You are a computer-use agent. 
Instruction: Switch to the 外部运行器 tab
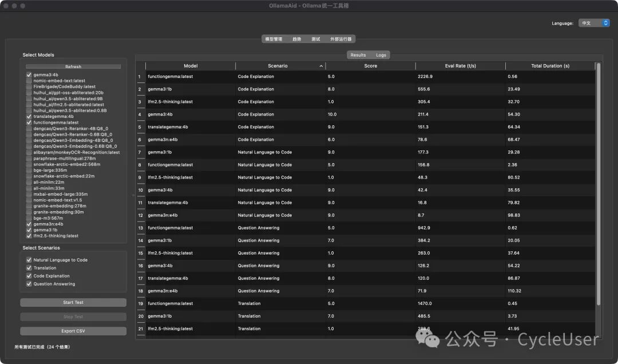pyautogui.click(x=341, y=39)
